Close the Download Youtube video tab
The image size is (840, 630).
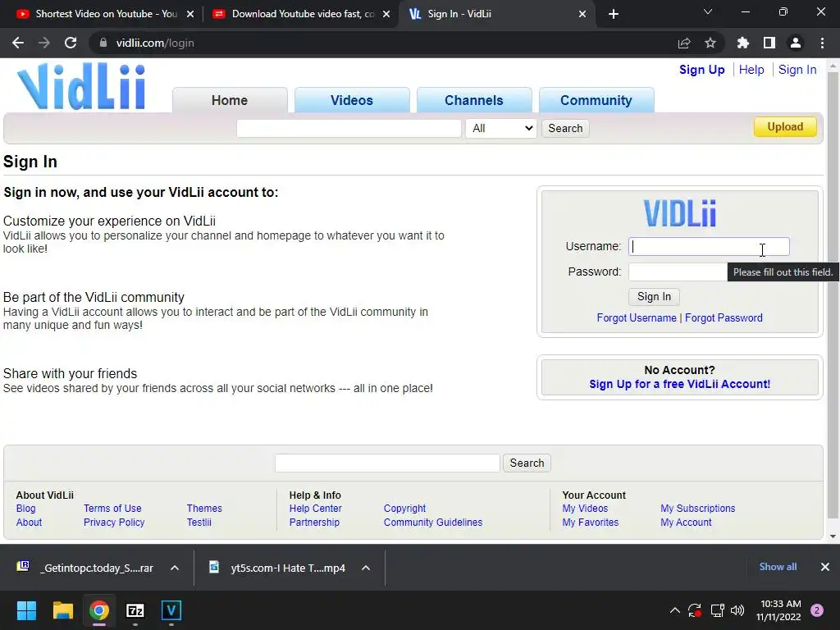(x=386, y=14)
